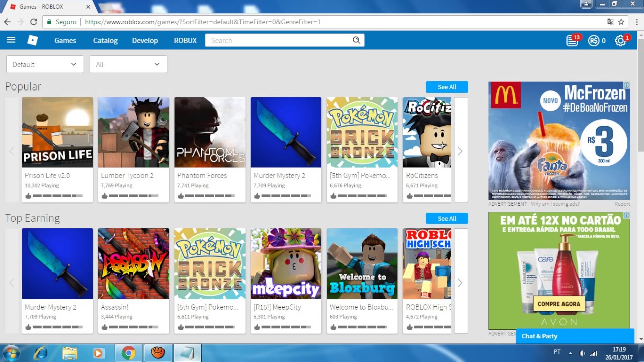Open Chrome's three-dot menu
Viewport: 644px width, 362px height.
(636, 22)
